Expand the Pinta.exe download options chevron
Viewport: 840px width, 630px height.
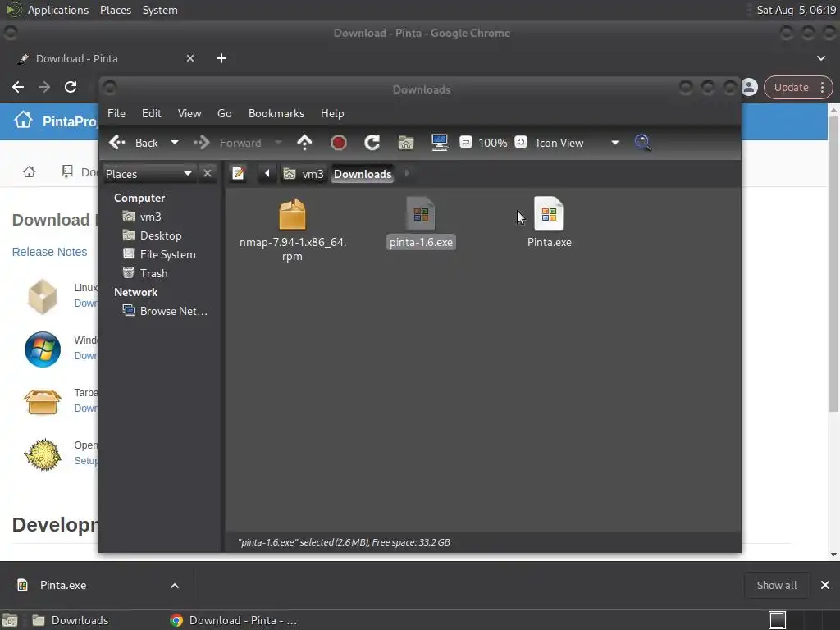pos(175,586)
